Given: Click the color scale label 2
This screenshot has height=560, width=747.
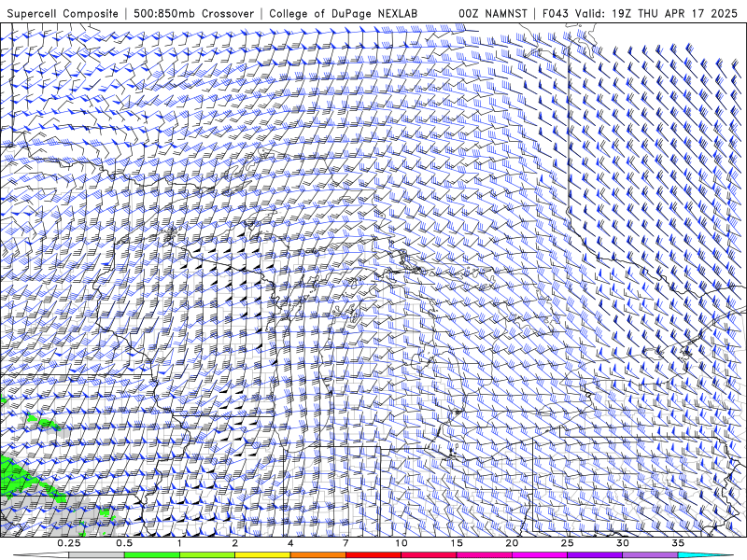Looking at the screenshot, I should click(235, 543).
